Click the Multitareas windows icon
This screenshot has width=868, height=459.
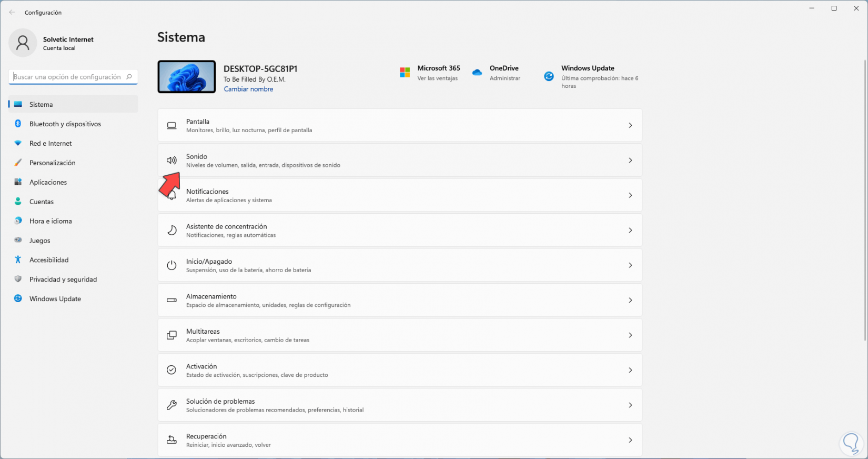(x=171, y=335)
